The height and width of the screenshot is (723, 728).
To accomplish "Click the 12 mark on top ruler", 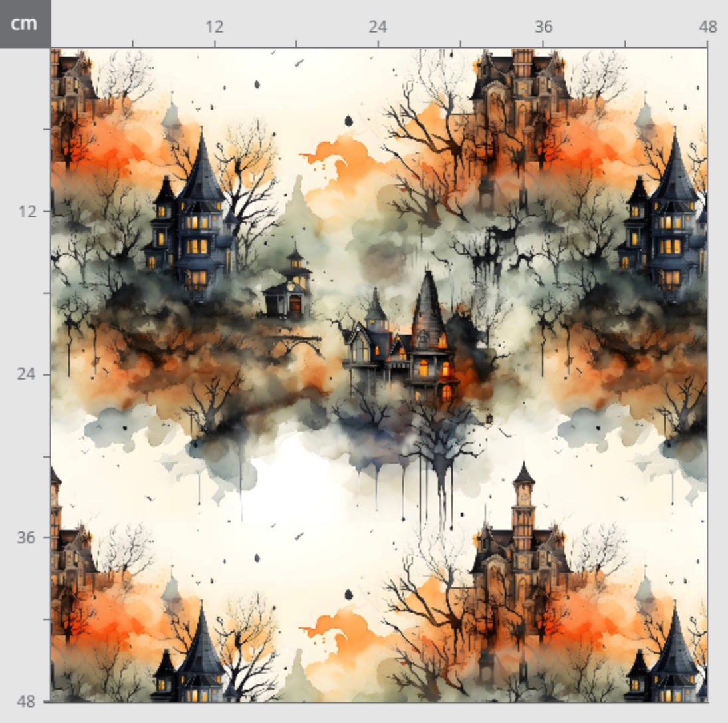I will pyautogui.click(x=214, y=27).
